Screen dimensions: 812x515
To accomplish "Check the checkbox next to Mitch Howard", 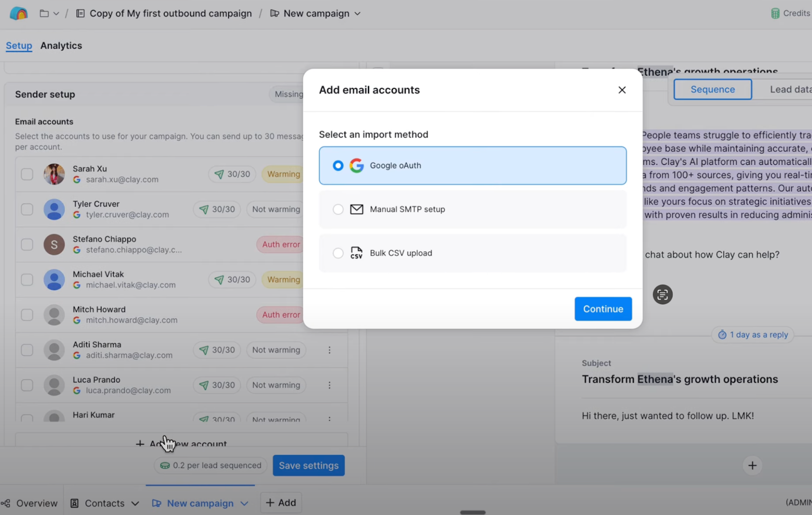I will (x=27, y=315).
